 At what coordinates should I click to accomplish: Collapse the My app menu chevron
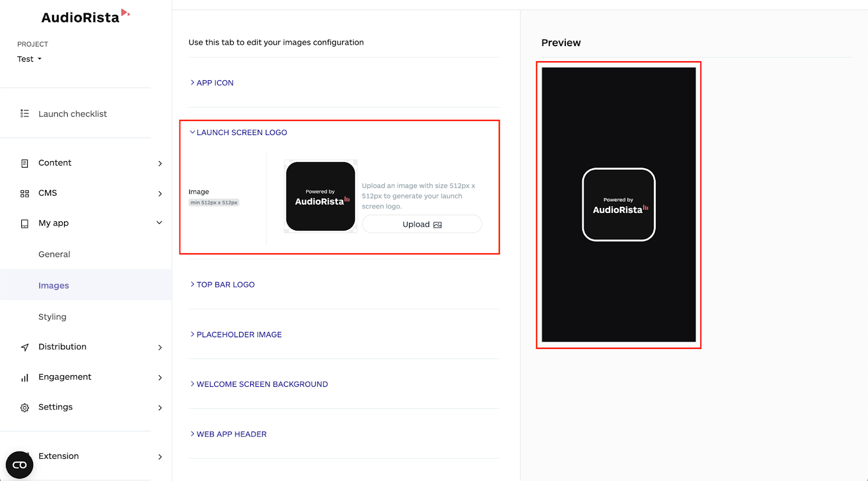click(159, 222)
